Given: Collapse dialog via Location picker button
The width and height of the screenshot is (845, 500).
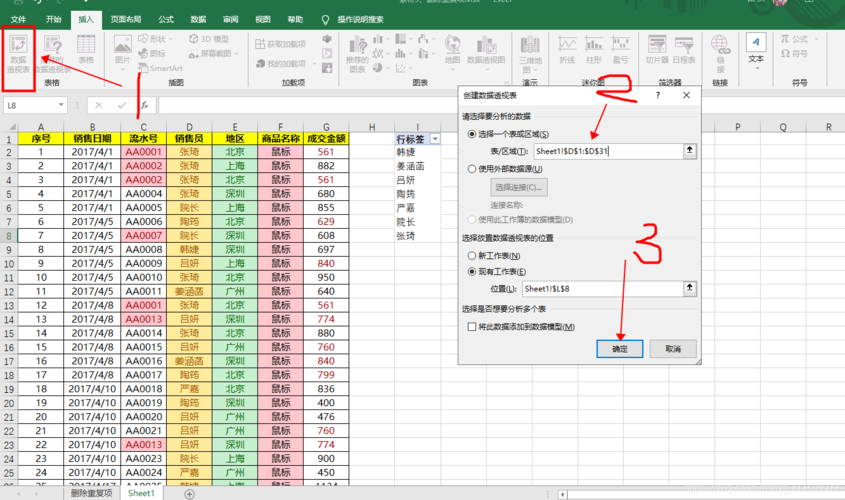Looking at the screenshot, I should coord(690,288).
